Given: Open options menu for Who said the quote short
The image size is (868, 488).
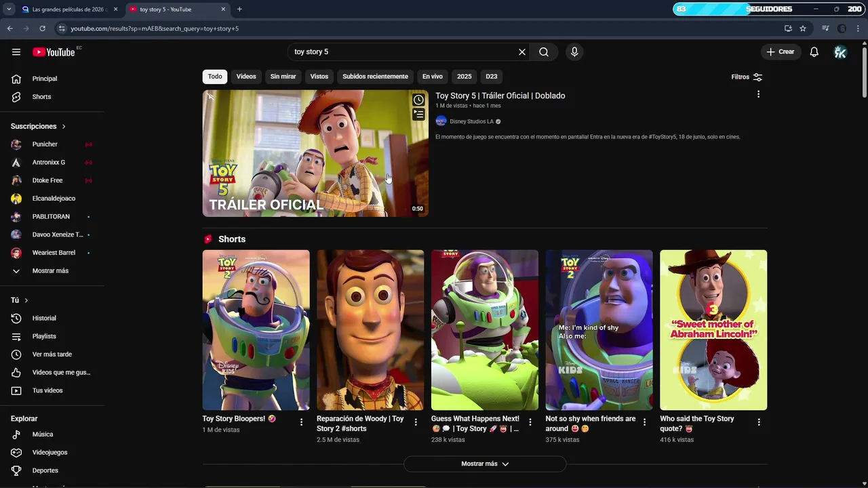Looking at the screenshot, I should click(759, 422).
